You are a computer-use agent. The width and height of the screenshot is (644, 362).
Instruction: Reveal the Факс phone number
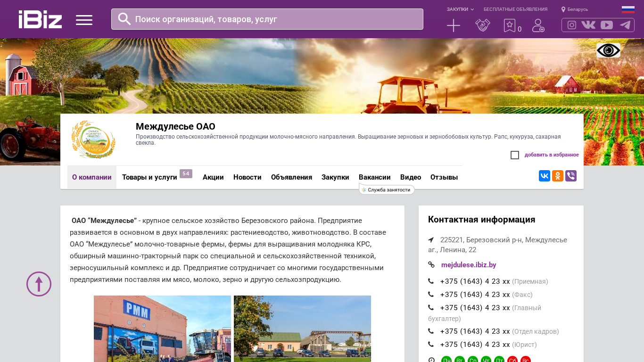click(x=475, y=295)
